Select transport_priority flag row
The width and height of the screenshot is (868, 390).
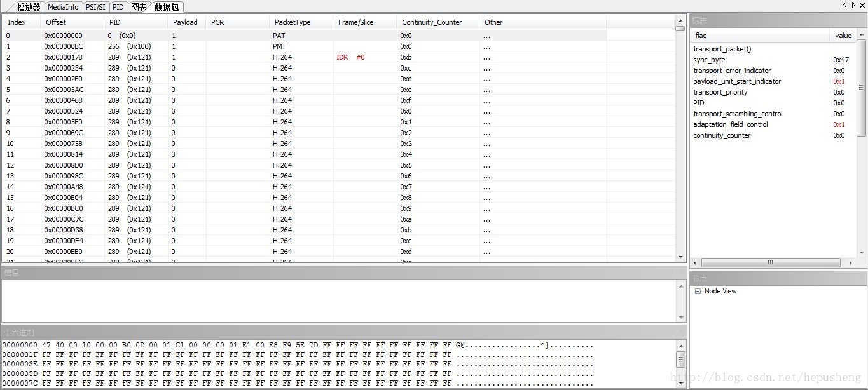tap(773, 92)
